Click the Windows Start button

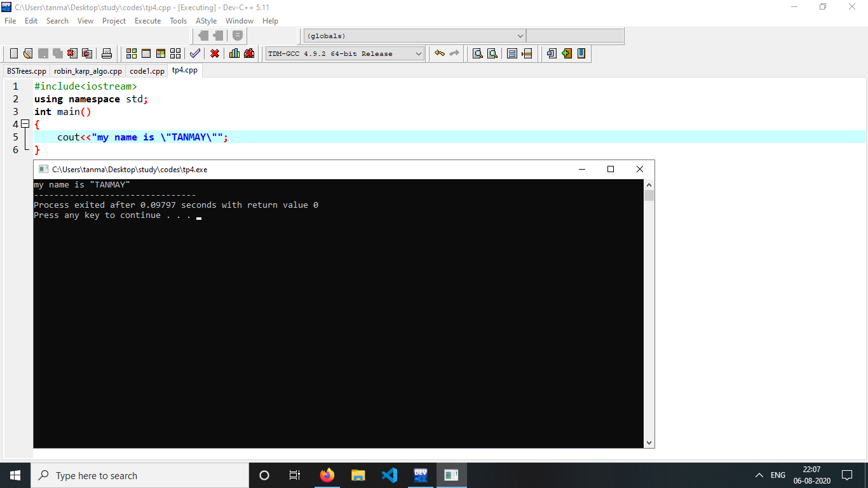[x=14, y=475]
